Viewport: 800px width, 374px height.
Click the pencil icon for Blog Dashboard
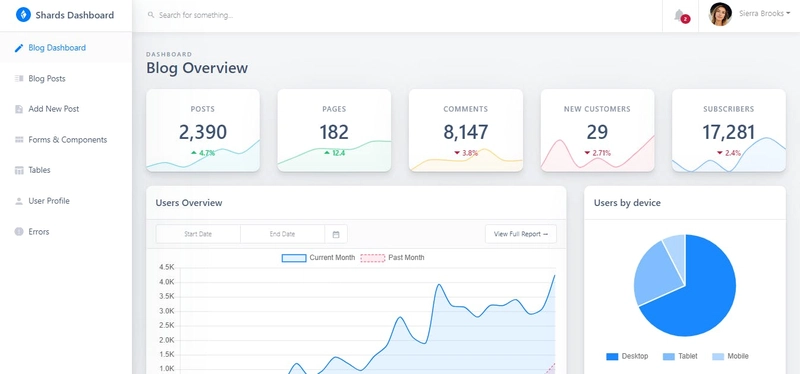click(19, 48)
